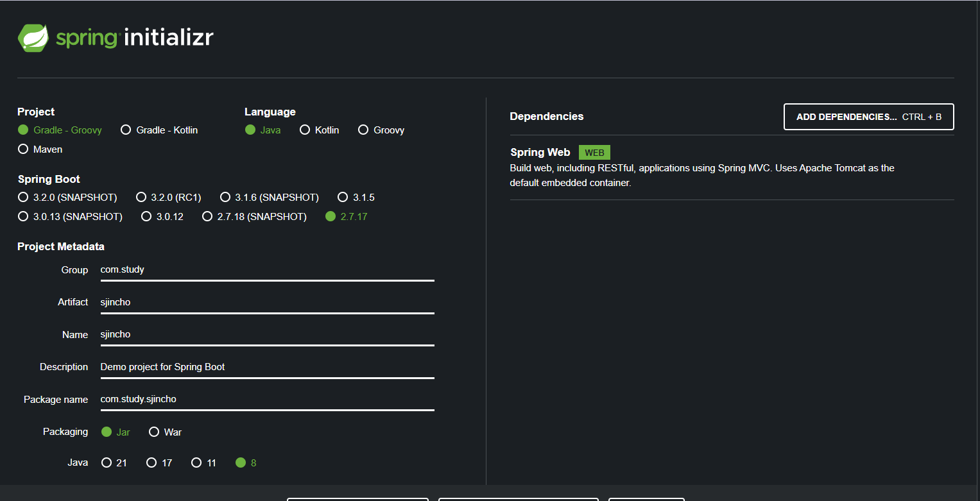This screenshot has height=501, width=980.
Task: Click the Project Metadata heading
Action: tap(61, 247)
